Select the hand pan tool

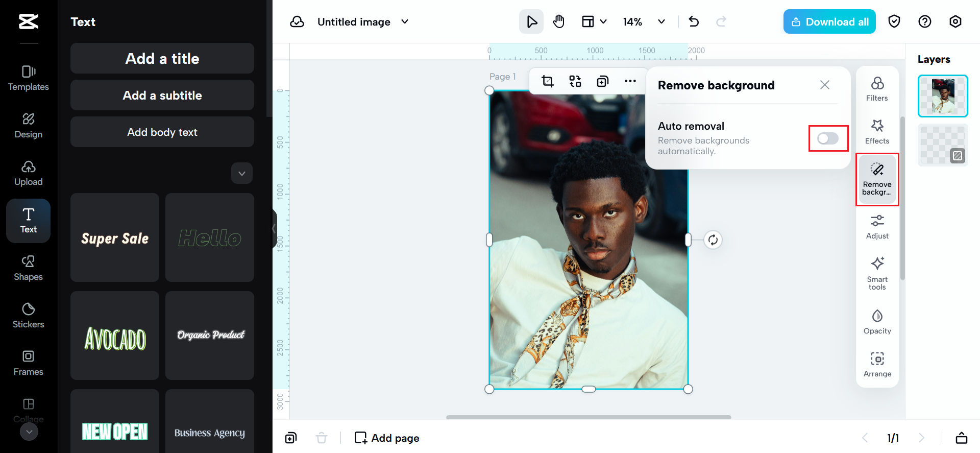[x=559, y=21]
